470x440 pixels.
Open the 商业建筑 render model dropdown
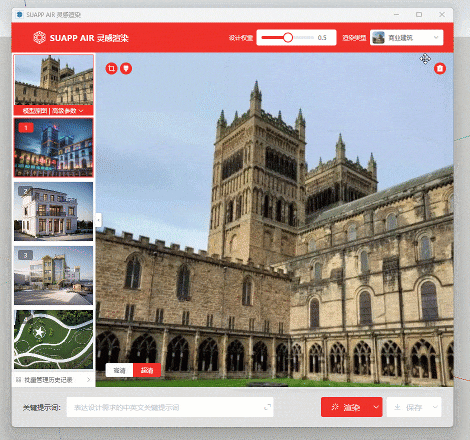406,38
